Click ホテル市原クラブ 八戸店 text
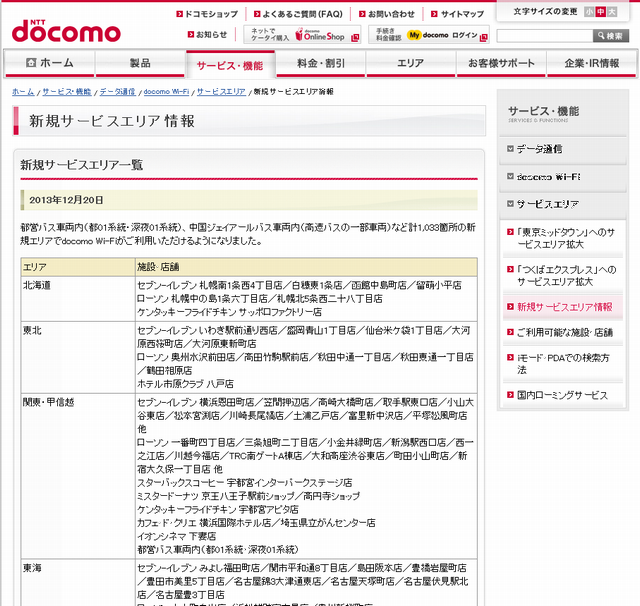 (x=185, y=384)
